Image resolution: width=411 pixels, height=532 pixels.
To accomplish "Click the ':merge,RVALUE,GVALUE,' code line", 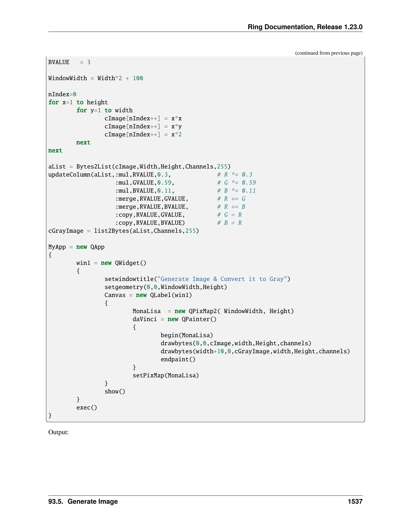I will (152, 199).
